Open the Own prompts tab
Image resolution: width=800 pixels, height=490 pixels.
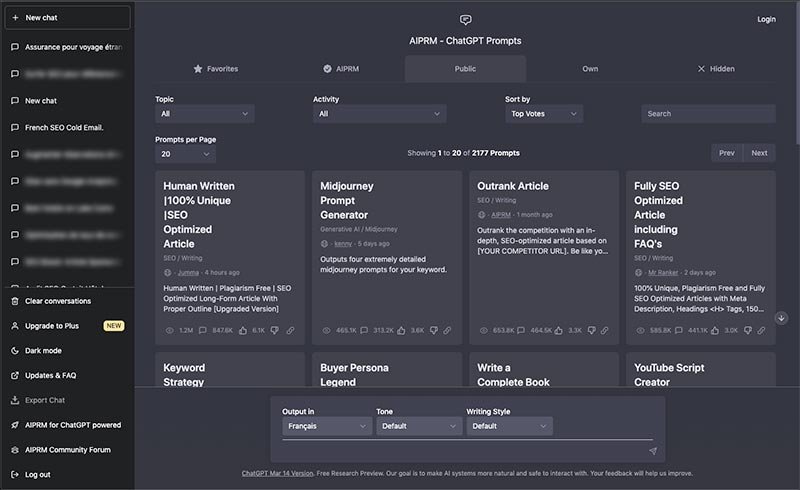590,69
